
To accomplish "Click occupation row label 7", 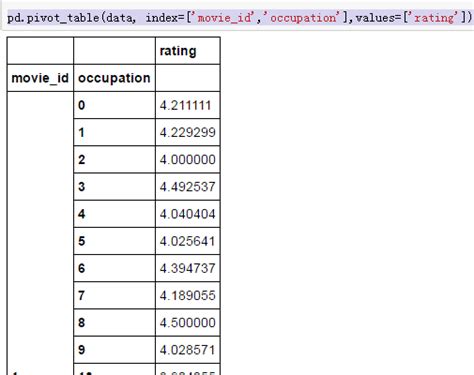I will [x=82, y=295].
